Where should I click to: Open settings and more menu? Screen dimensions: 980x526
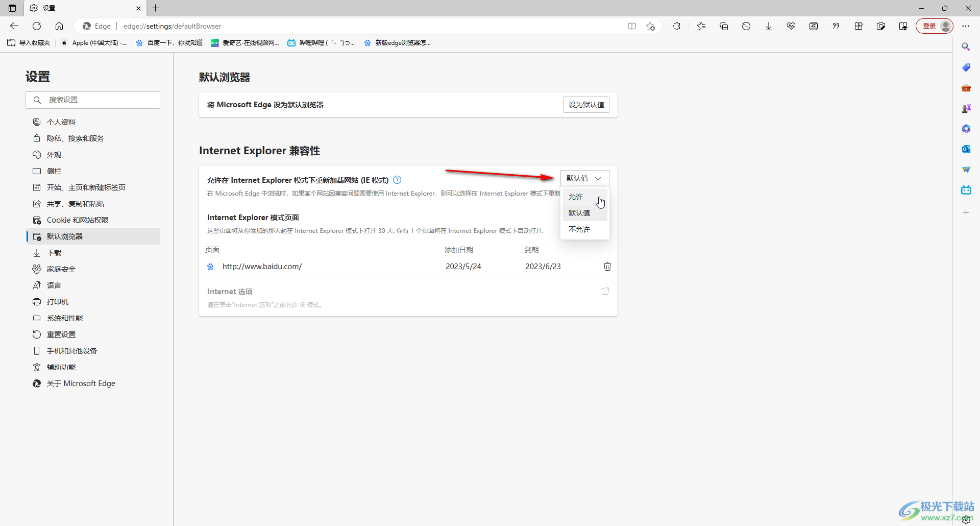coord(966,26)
